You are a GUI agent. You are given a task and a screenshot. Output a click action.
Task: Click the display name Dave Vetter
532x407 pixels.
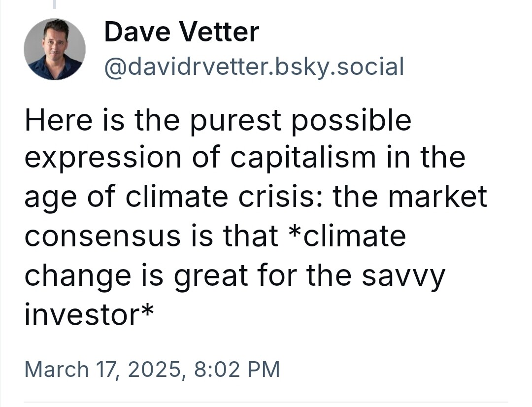point(182,32)
